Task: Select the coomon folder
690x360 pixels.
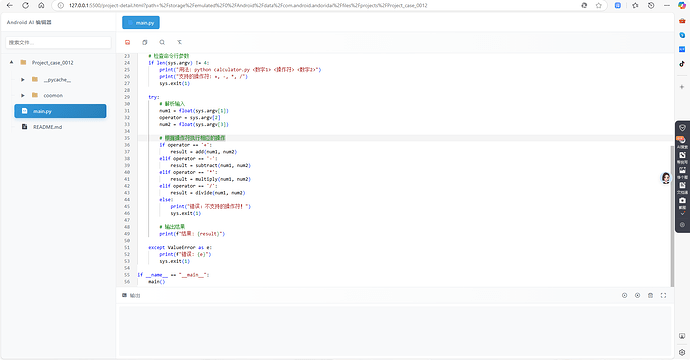Action: pyautogui.click(x=53, y=95)
